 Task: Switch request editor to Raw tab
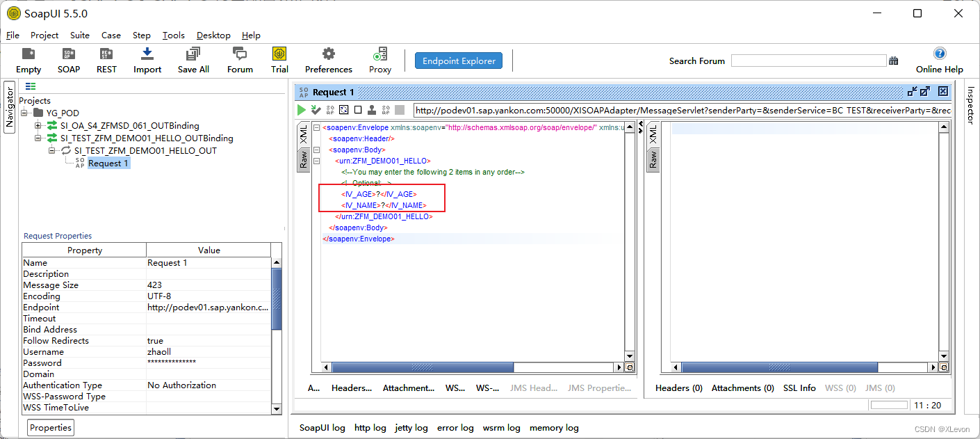coord(304,160)
